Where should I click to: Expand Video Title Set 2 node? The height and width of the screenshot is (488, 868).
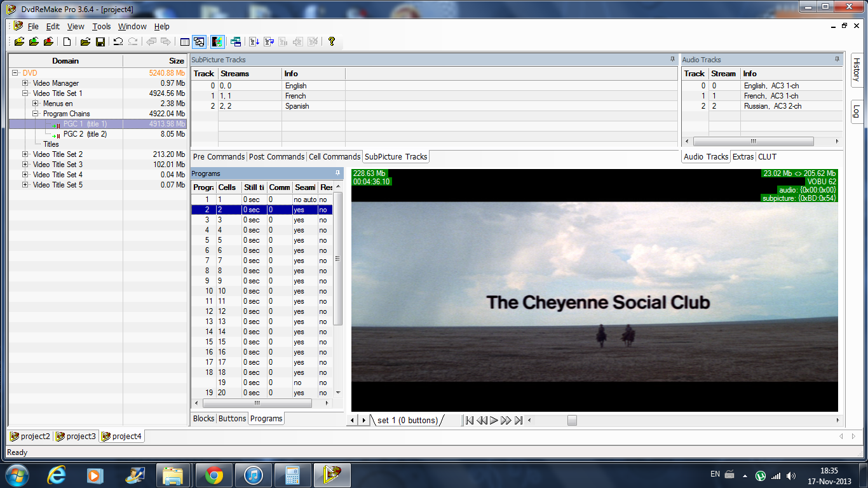(x=25, y=154)
